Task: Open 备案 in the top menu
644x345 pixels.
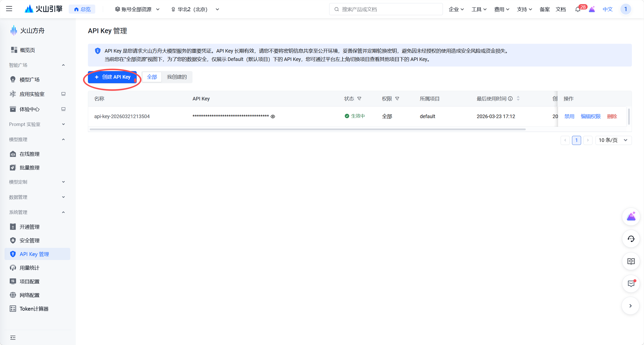Action: pos(545,9)
